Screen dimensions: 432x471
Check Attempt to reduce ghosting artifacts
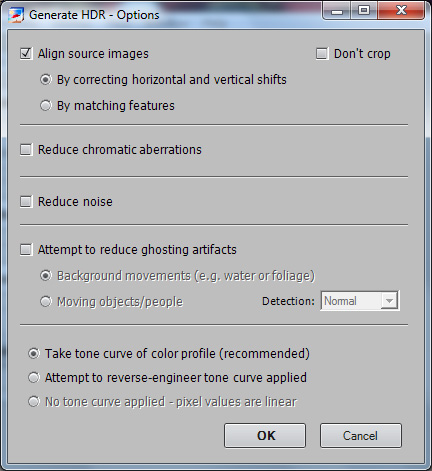pyautogui.click(x=26, y=249)
